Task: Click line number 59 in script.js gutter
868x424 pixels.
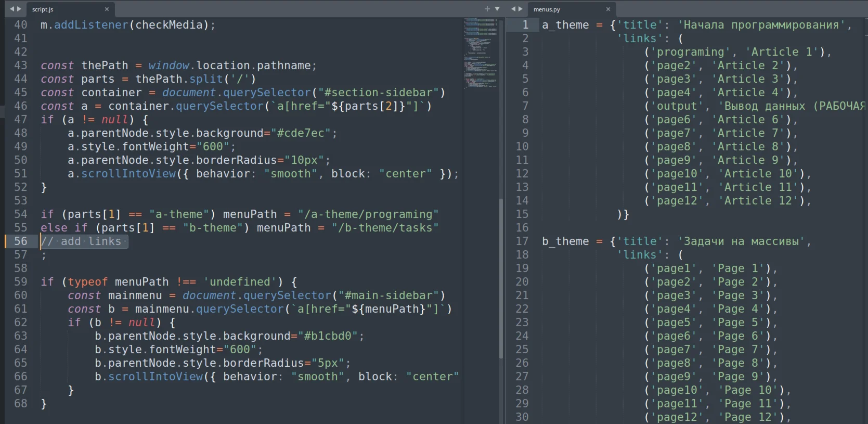Action: 21,282
